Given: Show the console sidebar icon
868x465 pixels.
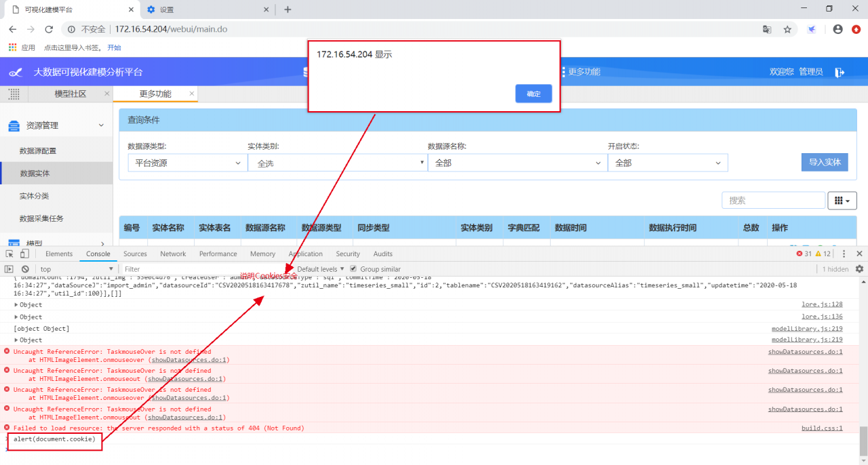Looking at the screenshot, I should [x=9, y=269].
